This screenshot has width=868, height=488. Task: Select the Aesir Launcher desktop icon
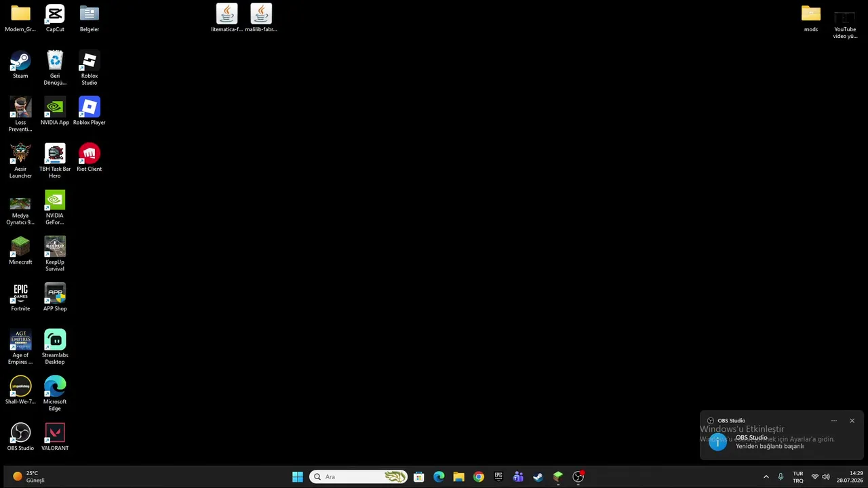20,161
